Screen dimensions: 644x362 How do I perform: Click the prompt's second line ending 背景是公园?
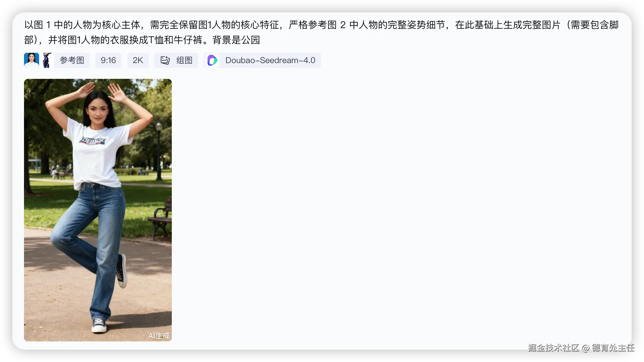tap(142, 40)
